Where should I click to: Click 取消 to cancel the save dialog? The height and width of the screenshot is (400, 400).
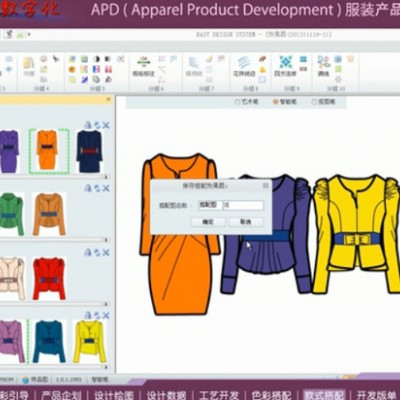click(246, 222)
